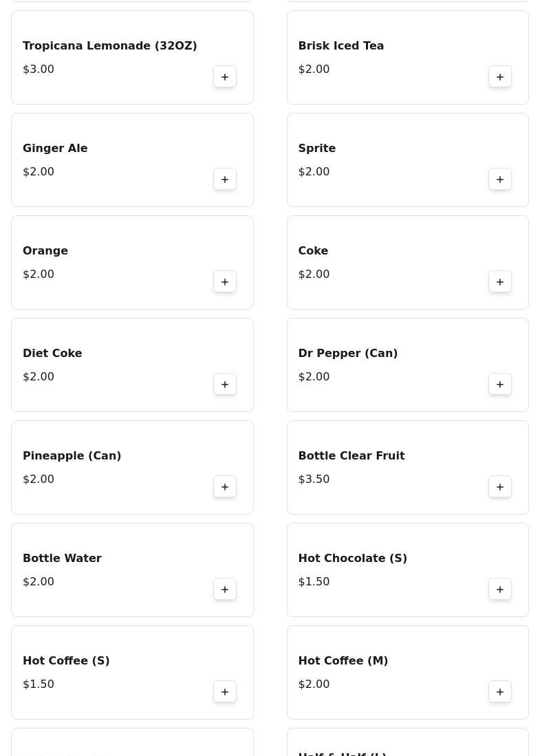The height and width of the screenshot is (756, 540).
Task: Add Diet Coke with its plus icon
Action: click(x=225, y=385)
